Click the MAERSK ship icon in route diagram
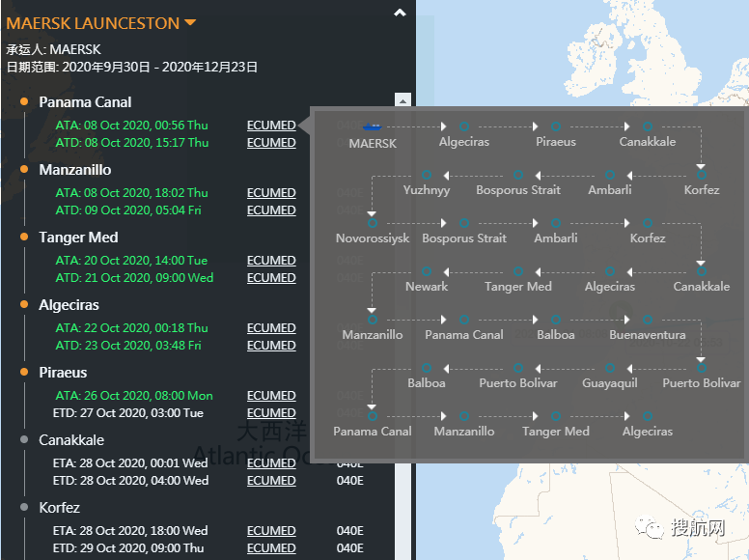Screen dimensions: 749x560 tap(372, 126)
